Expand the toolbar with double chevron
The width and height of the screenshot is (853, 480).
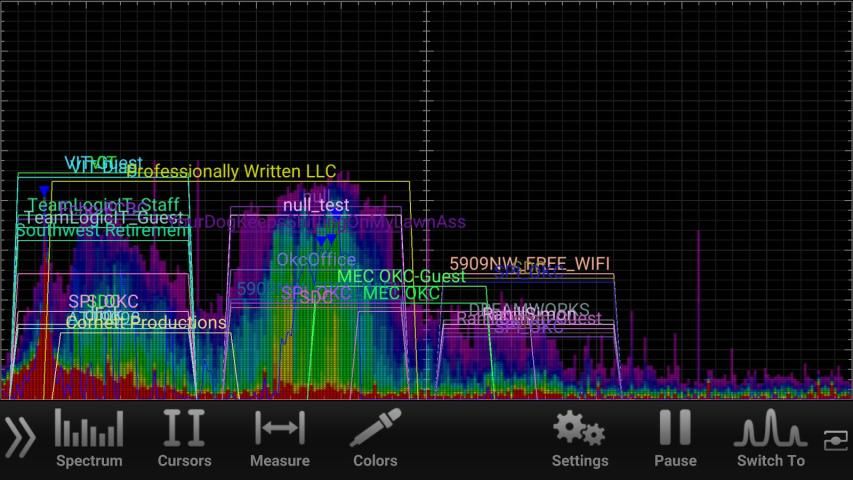coord(20,438)
